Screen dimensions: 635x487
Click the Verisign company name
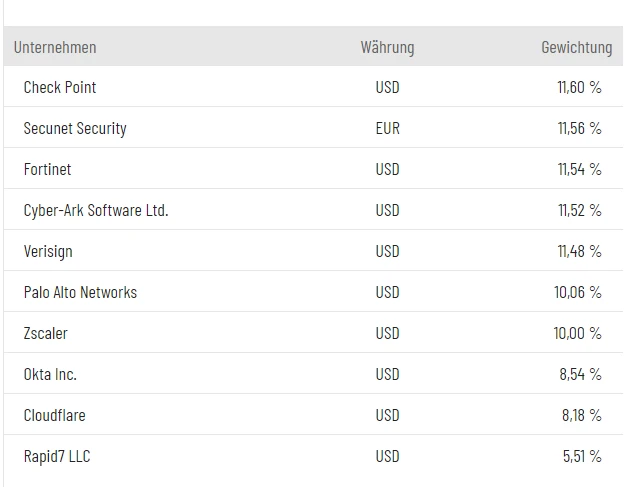pos(48,252)
